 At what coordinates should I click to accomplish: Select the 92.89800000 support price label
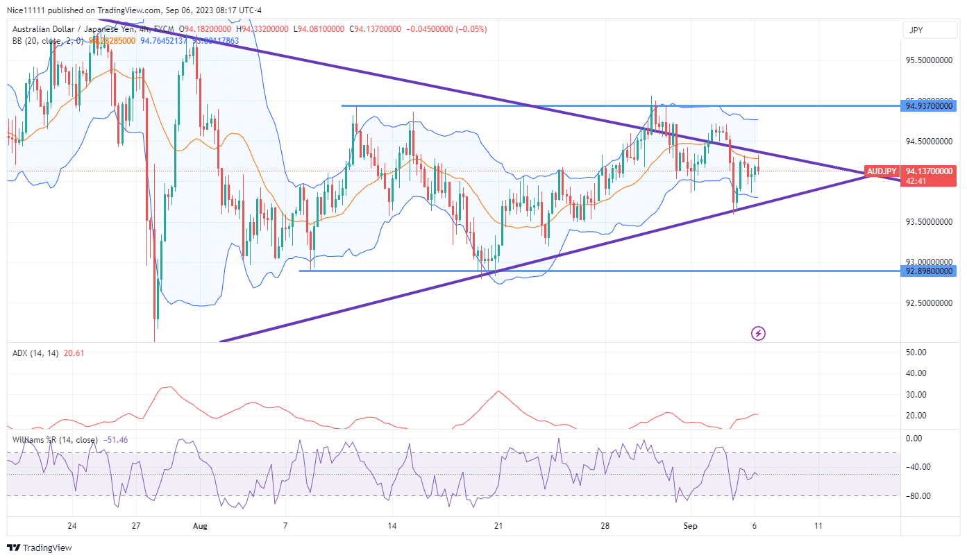[930, 271]
